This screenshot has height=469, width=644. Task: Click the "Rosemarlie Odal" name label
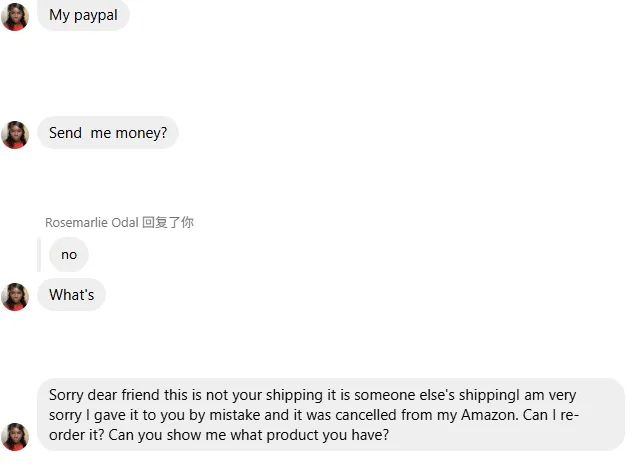(x=91, y=222)
